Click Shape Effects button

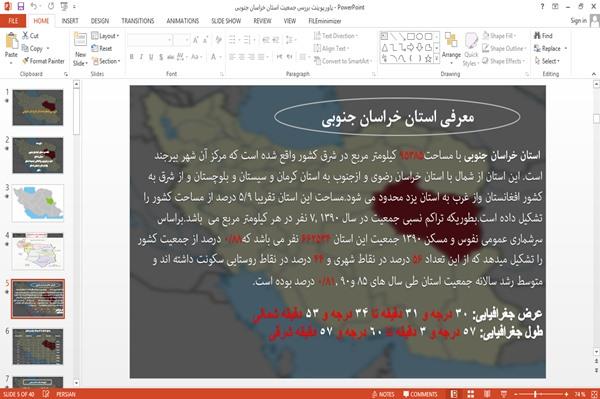(x=503, y=61)
